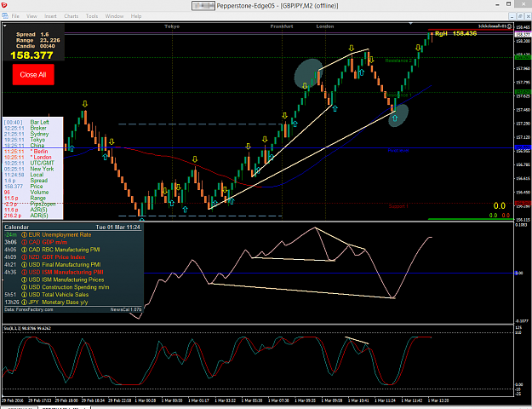The image size is (532, 409).
Task: Click info icon for CAD GDP m/m
Action: [24, 242]
